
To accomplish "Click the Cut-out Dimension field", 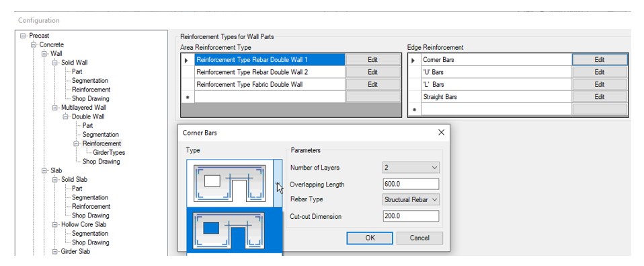I will click(x=411, y=216).
